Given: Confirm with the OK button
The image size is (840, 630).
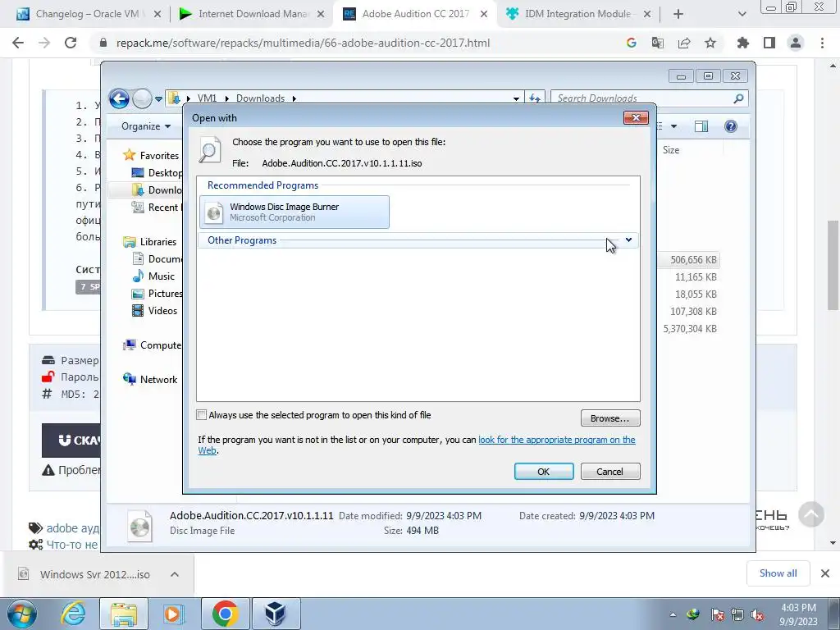Looking at the screenshot, I should 544,472.
